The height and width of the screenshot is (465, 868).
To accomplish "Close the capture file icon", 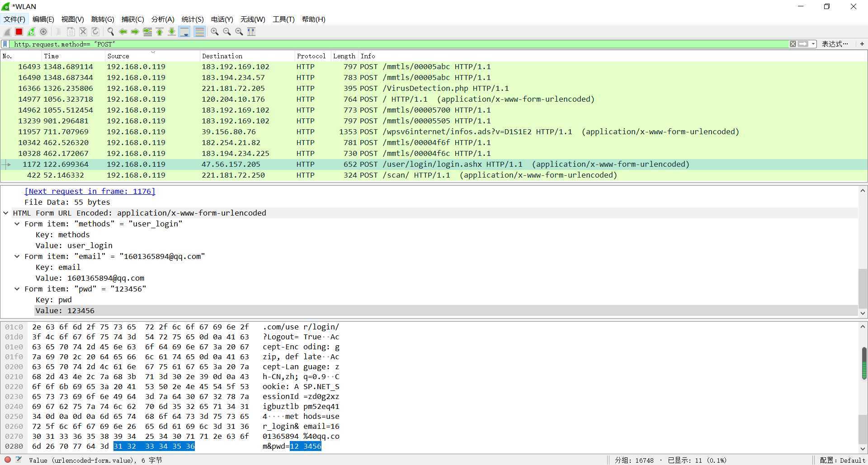I will click(x=83, y=32).
